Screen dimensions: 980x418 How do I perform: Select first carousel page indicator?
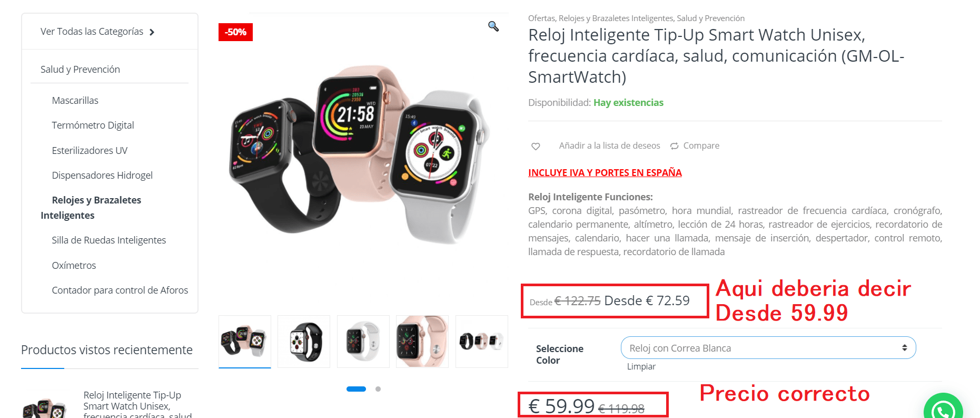[356, 389]
